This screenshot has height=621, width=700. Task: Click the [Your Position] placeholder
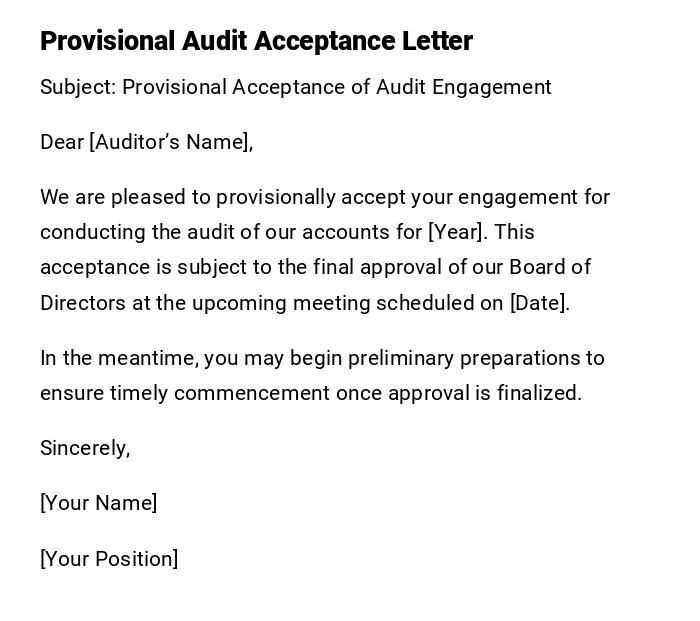[x=109, y=559]
